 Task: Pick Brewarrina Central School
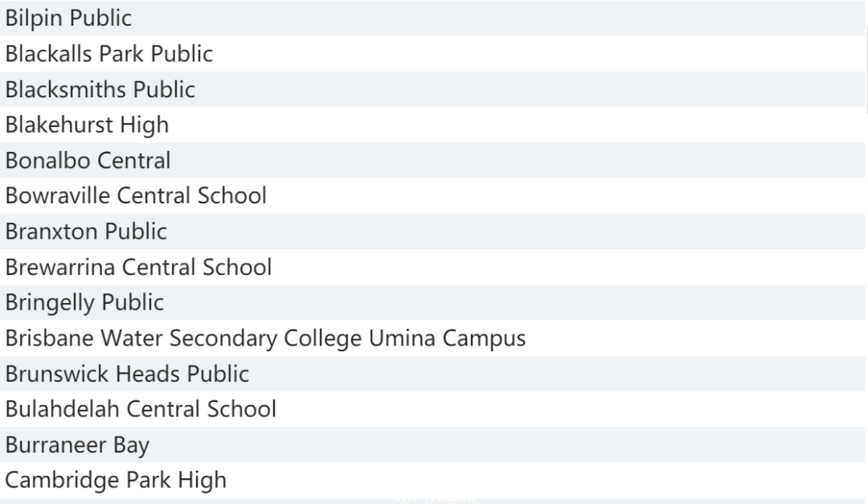click(432, 267)
